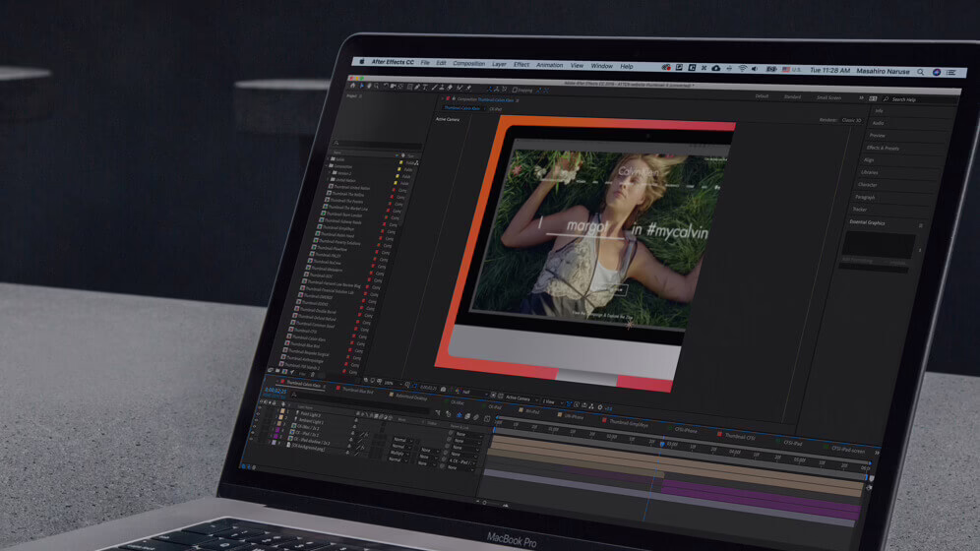The width and height of the screenshot is (980, 551).
Task: Click the Graph Editor icon in the timeline
Action: pyautogui.click(x=487, y=418)
